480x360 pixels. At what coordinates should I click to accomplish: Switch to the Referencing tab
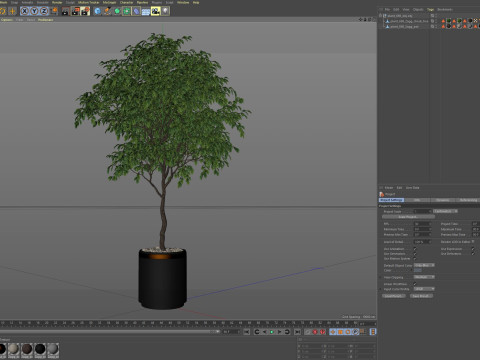(468, 200)
